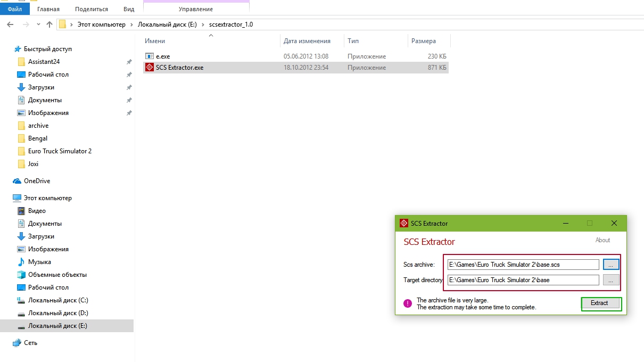Screen dimensions: 644x362
Task: Go up one folder with the up arrow
Action: pyautogui.click(x=49, y=24)
